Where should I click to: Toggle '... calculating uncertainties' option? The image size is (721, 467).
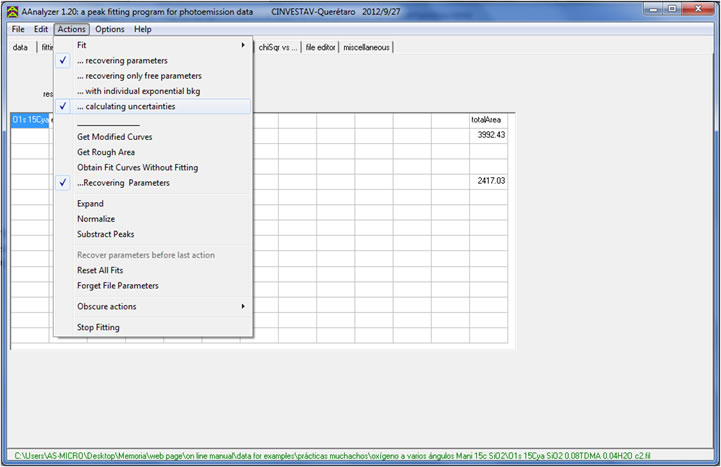pyautogui.click(x=129, y=106)
